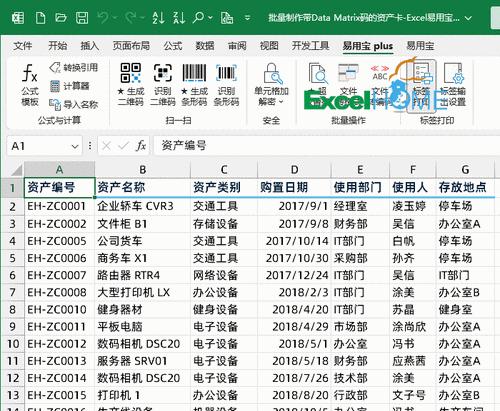The height and width of the screenshot is (411, 500).
Task: Switch to the 页面布局 ribbon tab
Action: (x=131, y=46)
